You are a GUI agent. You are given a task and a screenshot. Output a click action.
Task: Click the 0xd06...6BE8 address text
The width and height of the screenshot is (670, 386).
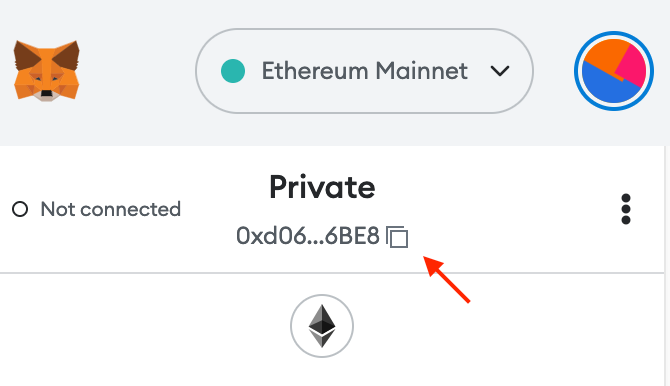[x=308, y=236]
